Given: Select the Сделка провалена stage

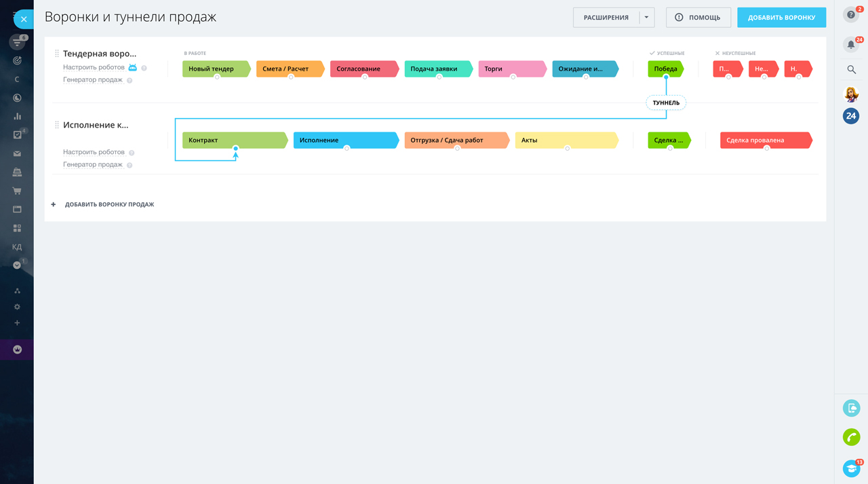Looking at the screenshot, I should pos(766,140).
